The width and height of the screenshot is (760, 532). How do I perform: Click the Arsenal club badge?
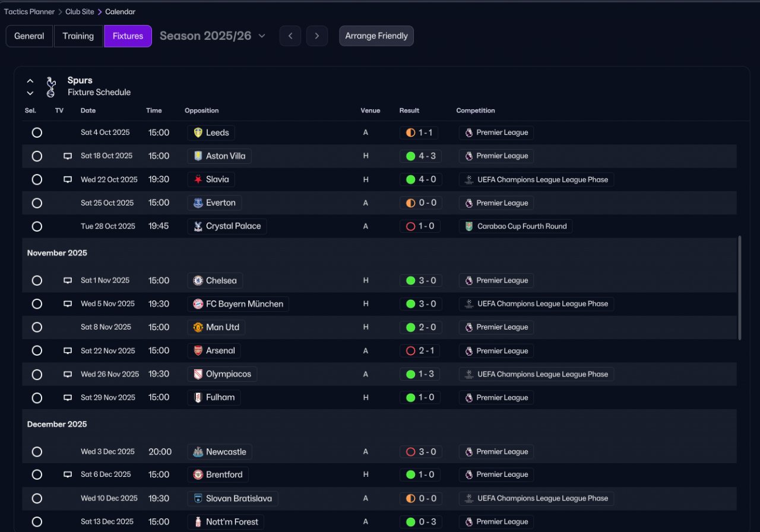(x=198, y=351)
